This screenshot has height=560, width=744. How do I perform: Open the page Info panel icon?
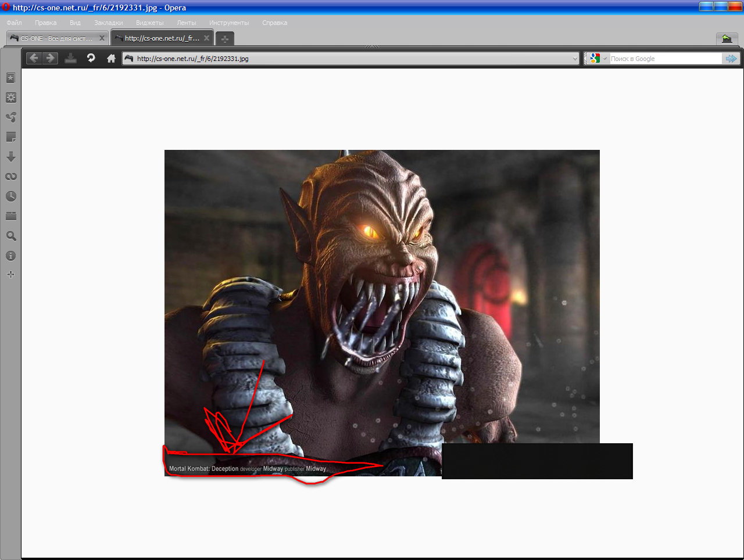click(10, 256)
